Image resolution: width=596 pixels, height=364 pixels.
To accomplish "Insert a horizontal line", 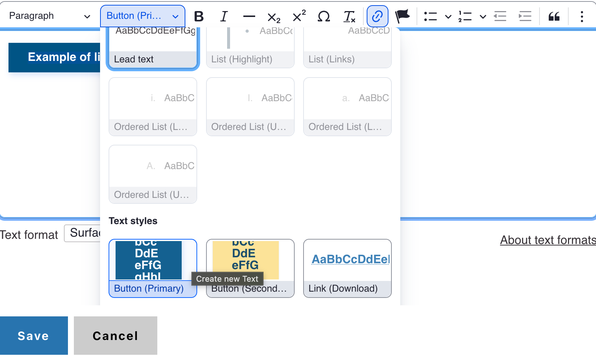I will (249, 16).
